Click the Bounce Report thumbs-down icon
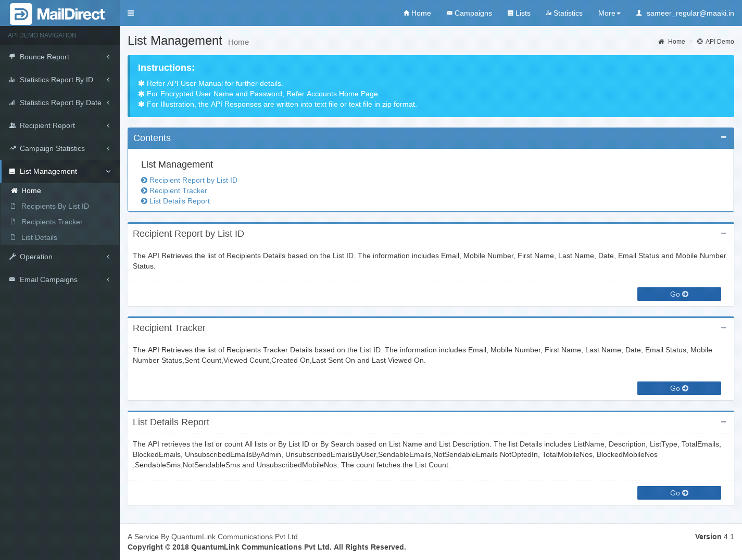 click(x=12, y=57)
